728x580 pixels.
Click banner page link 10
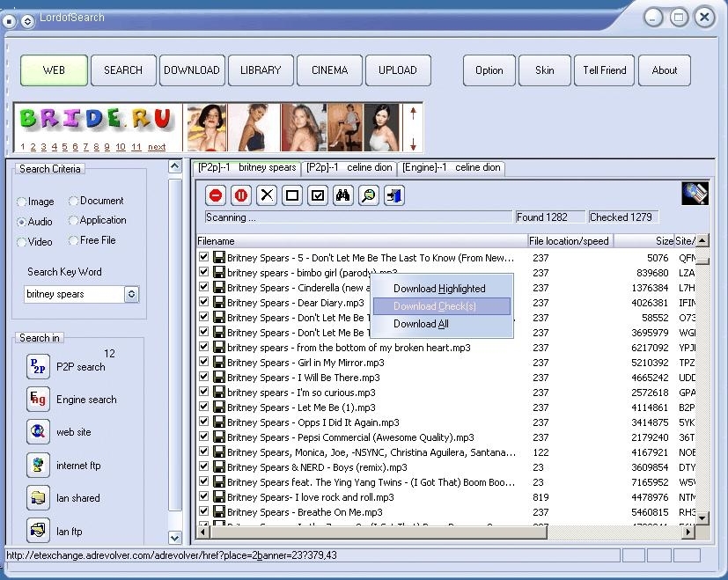[x=121, y=147]
